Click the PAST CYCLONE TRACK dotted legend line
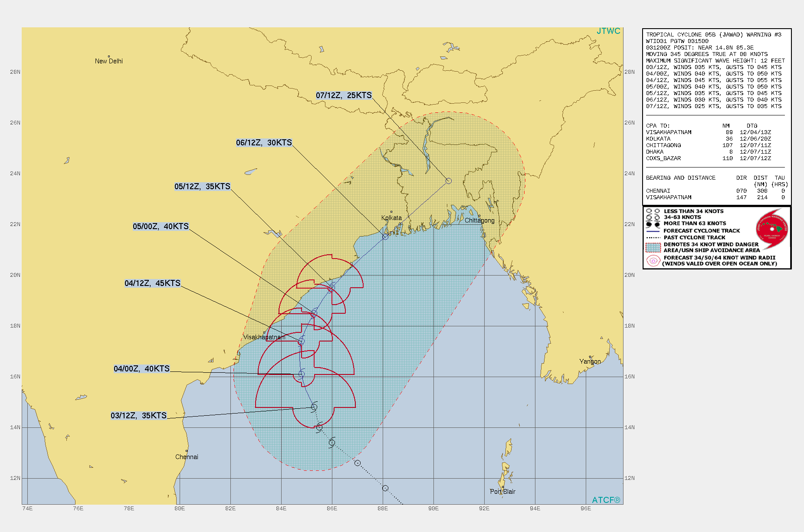804x532 pixels. point(653,238)
